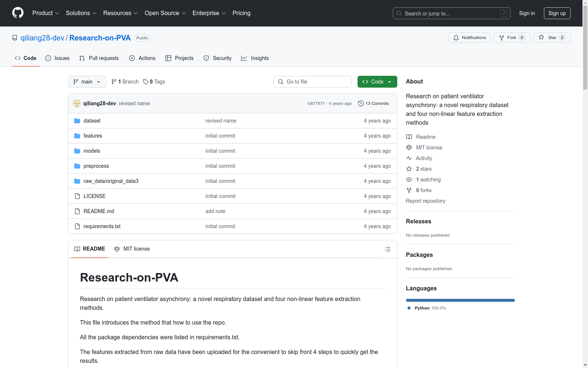Open the qiliang28-dev owner link
This screenshot has width=588, height=368.
[x=42, y=38]
